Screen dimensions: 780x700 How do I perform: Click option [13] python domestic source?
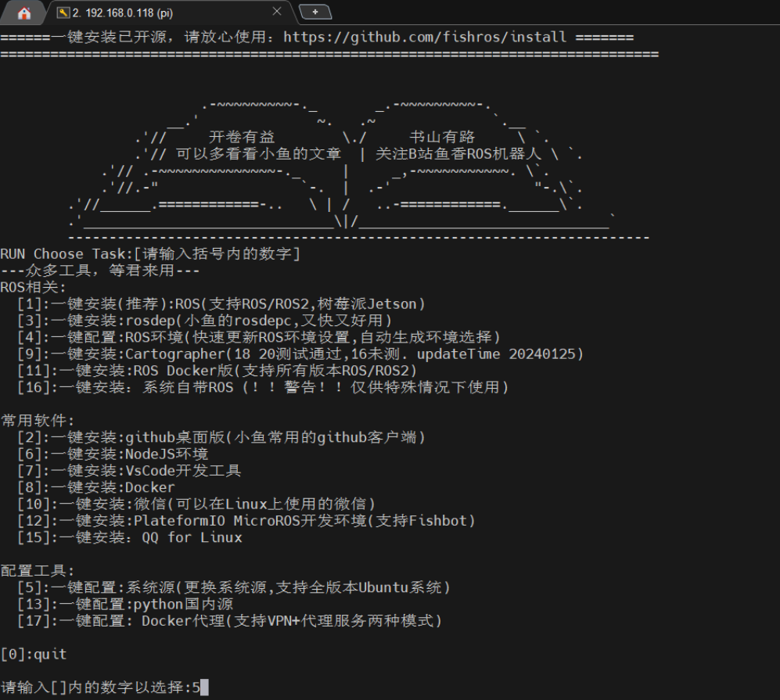tap(125, 604)
